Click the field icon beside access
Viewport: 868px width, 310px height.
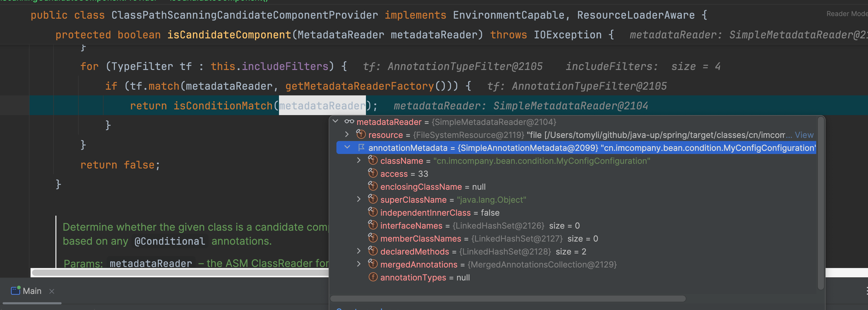pyautogui.click(x=373, y=173)
